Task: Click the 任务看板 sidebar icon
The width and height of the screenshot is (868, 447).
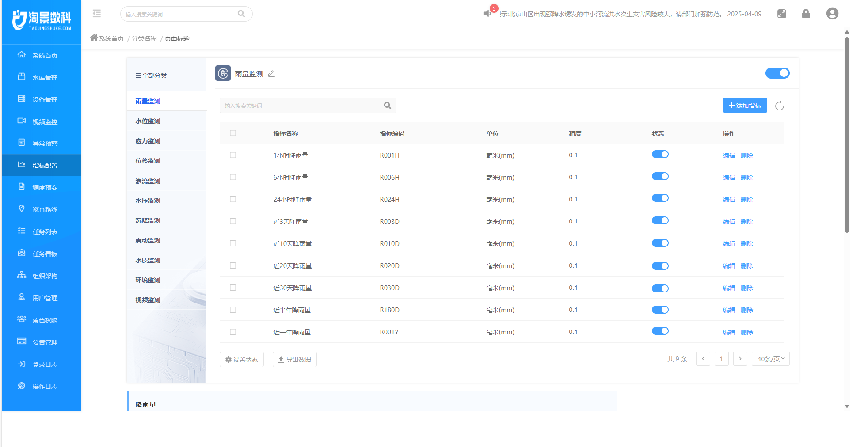Action: point(22,253)
